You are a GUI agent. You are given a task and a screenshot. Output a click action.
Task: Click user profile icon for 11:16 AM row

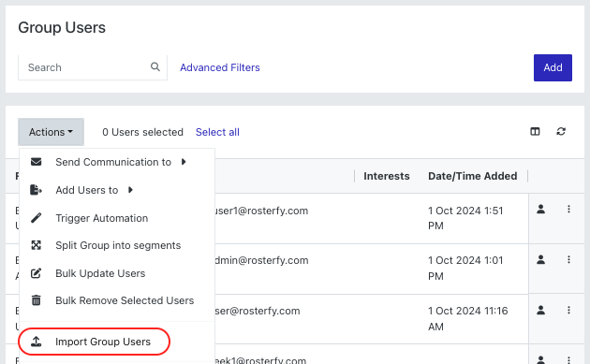(540, 310)
